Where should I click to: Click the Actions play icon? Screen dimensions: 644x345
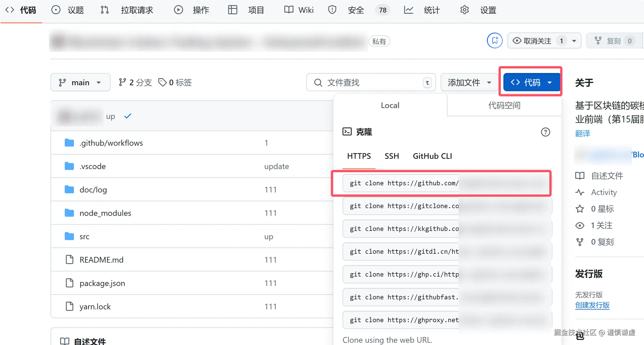178,10
